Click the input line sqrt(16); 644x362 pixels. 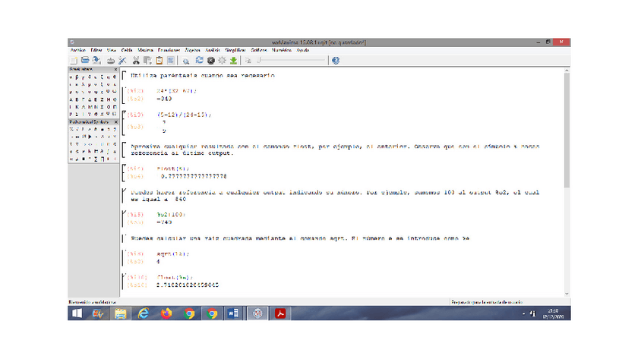pos(173,254)
